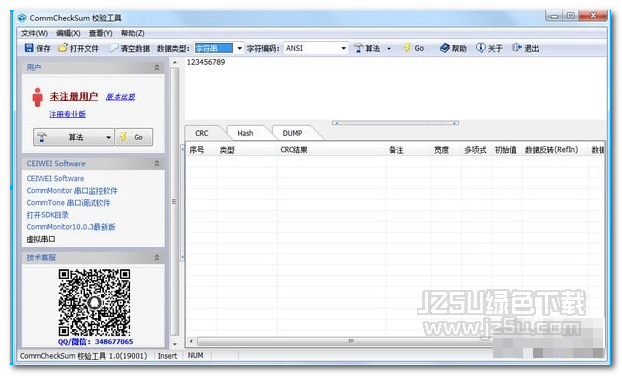Screen dimensions: 622x376
Task: Expand user panel 算法 dropdown arrow
Action: [109, 138]
